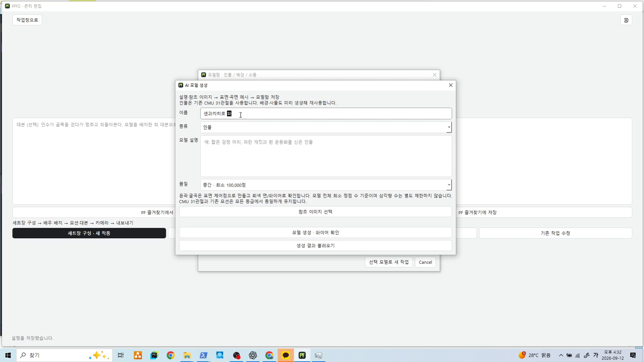The image size is (644, 362).
Task: Click the weather widget 28°C 맑음
Action: point(535,355)
